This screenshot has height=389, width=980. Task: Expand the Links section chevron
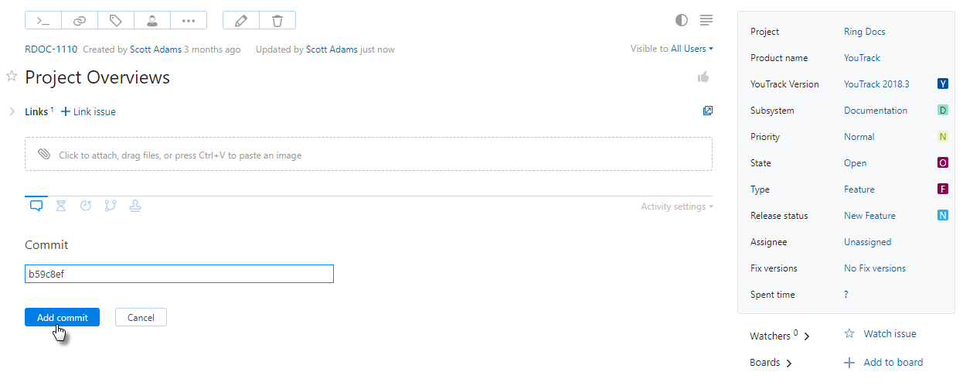coord(12,111)
